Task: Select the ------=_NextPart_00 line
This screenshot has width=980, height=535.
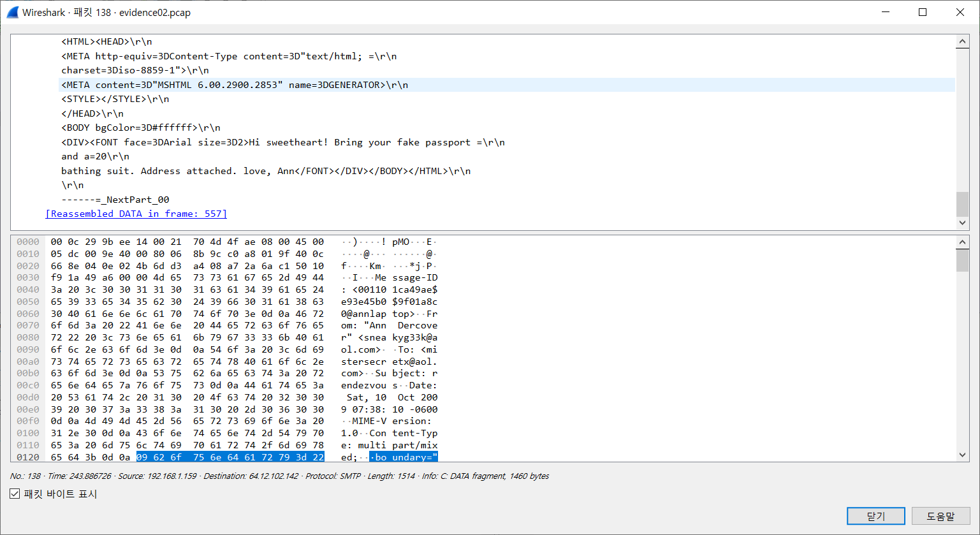Action: [115, 200]
